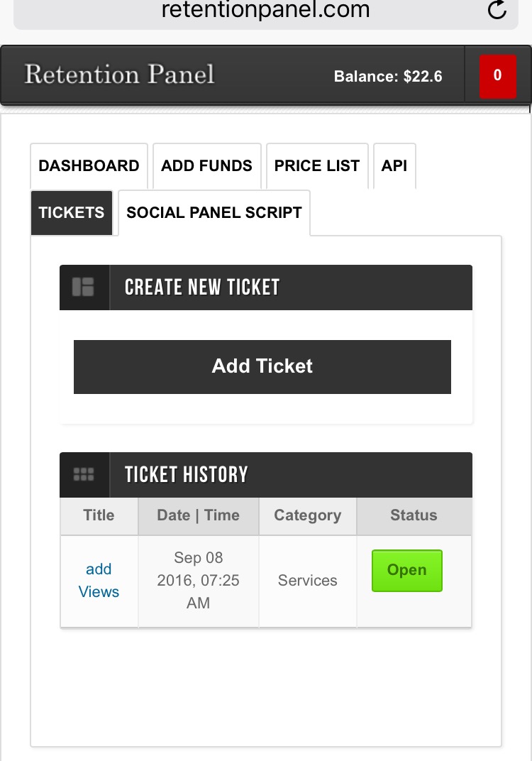Click the Status column header
This screenshot has width=532, height=761.
[x=414, y=515]
